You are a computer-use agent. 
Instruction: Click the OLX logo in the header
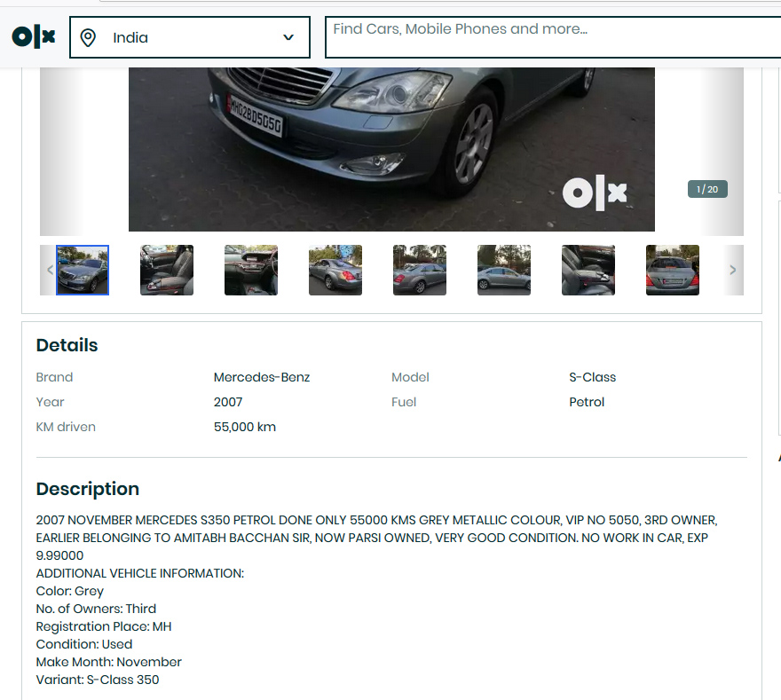coord(34,37)
